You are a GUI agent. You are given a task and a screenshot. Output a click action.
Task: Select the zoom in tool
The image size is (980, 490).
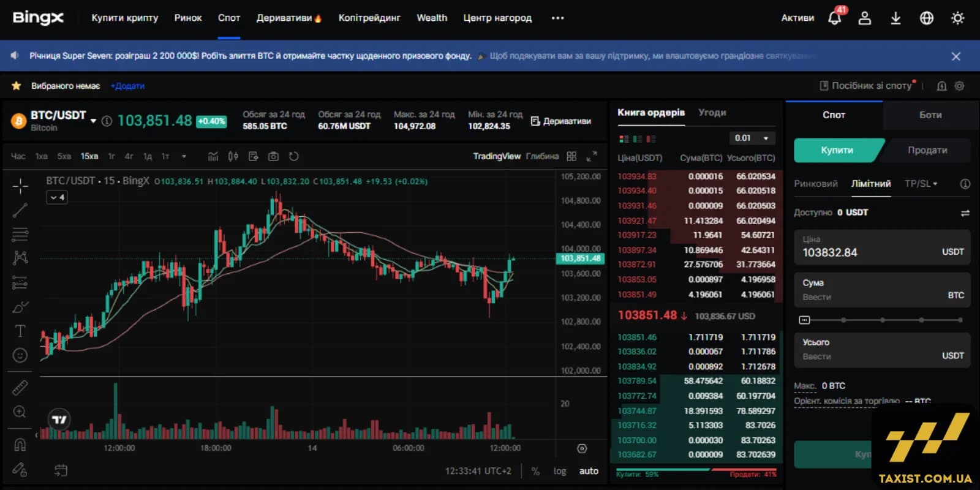(x=20, y=412)
